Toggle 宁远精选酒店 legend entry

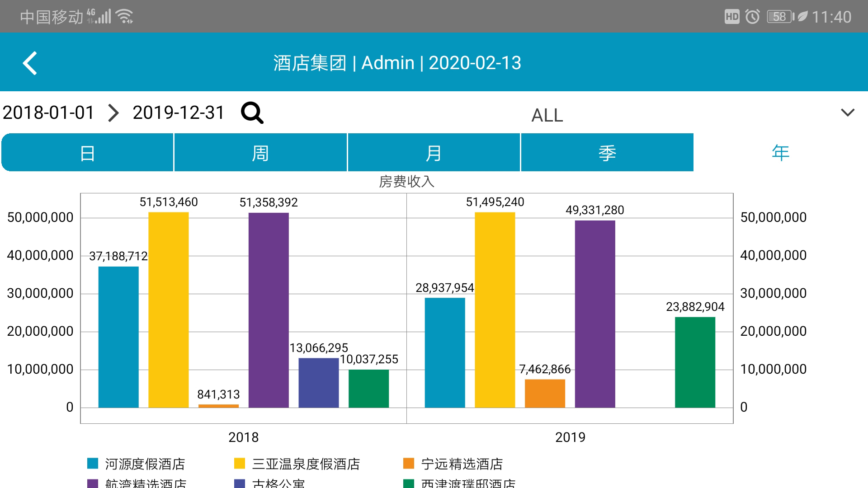tap(461, 464)
